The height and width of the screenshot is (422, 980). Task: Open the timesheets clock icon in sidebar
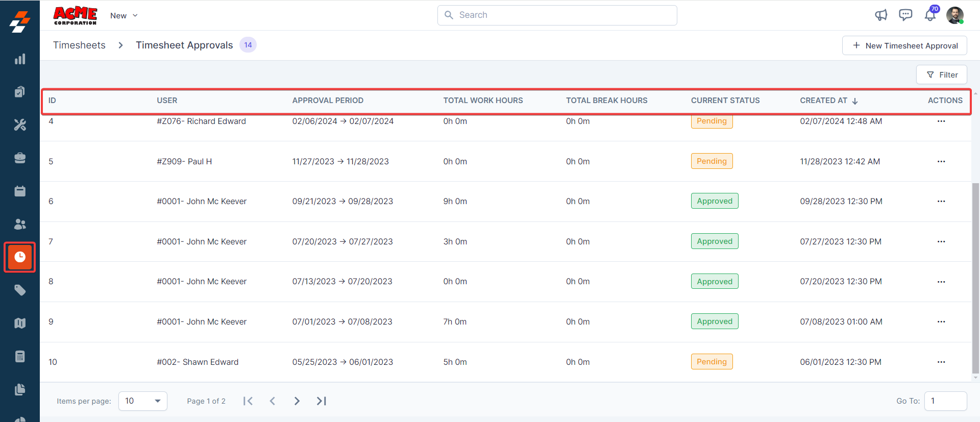[x=20, y=257]
